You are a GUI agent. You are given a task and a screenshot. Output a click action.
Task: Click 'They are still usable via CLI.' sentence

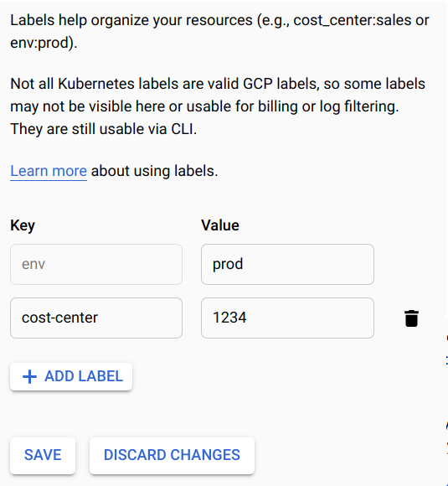(104, 129)
